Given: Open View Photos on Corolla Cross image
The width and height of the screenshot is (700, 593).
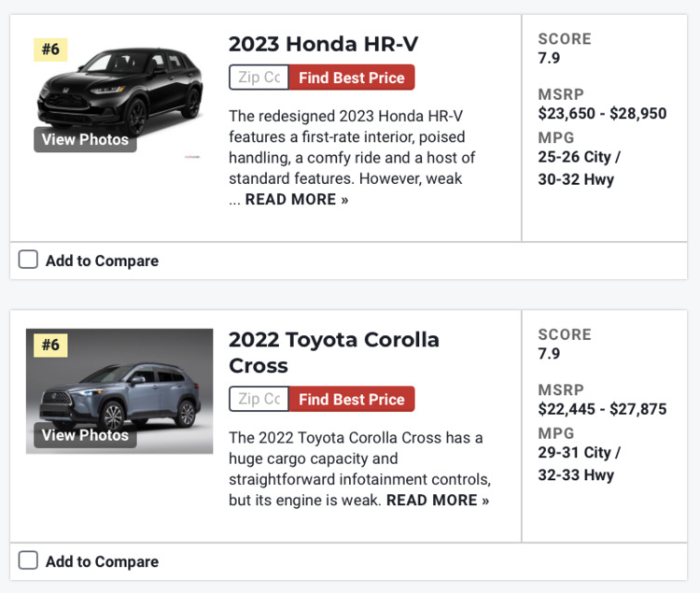Looking at the screenshot, I should coord(85,435).
